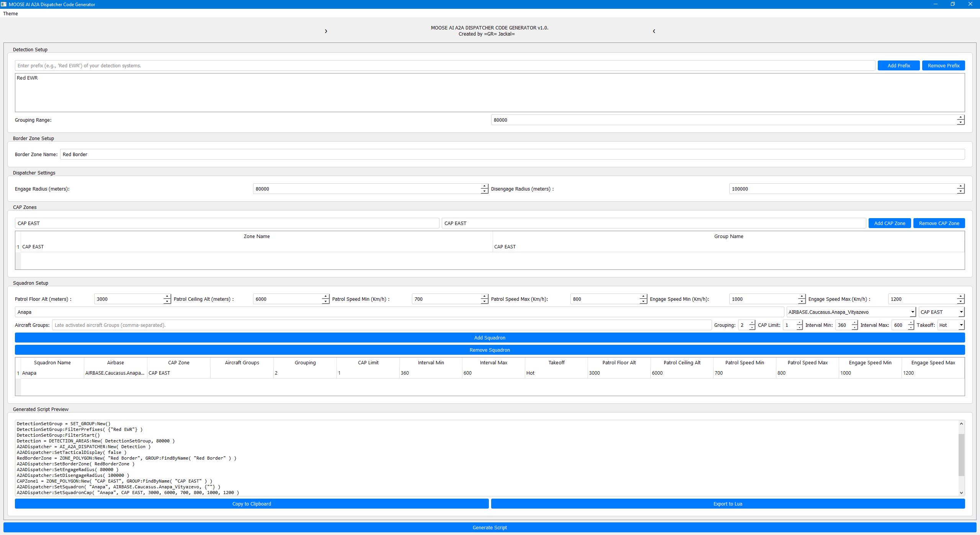Click the back chevron near the title

654,31
